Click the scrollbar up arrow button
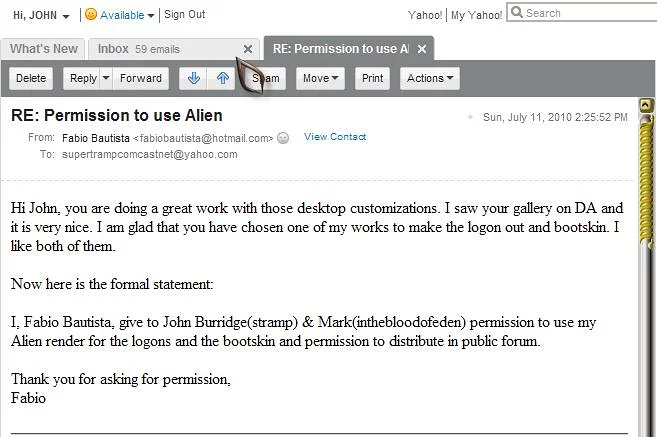Viewport: 657px width, 437px height. tap(646, 104)
